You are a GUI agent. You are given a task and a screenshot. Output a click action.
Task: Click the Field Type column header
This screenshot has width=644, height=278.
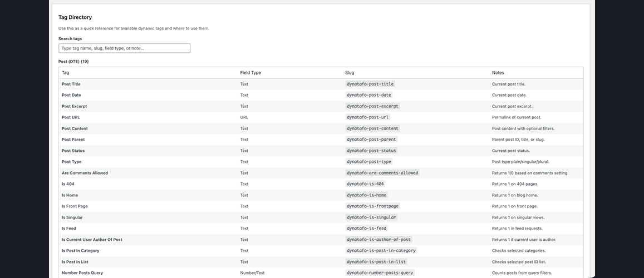[250, 73]
